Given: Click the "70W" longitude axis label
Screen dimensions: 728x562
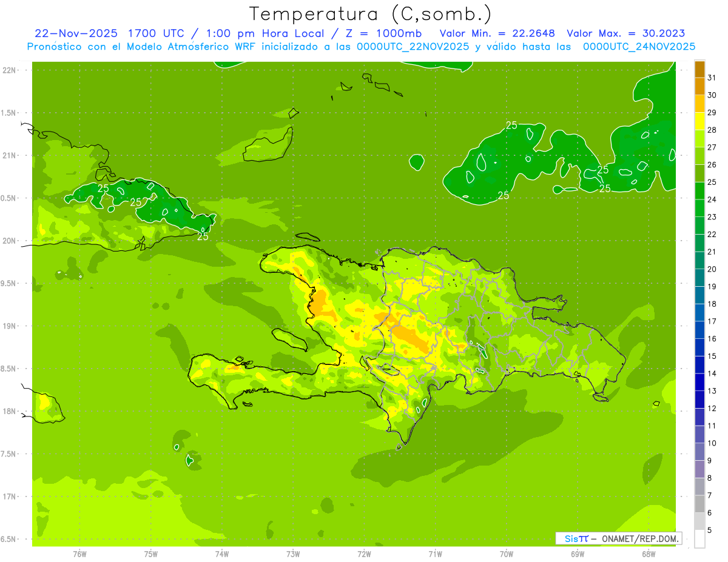Looking at the screenshot, I should coord(506,555).
